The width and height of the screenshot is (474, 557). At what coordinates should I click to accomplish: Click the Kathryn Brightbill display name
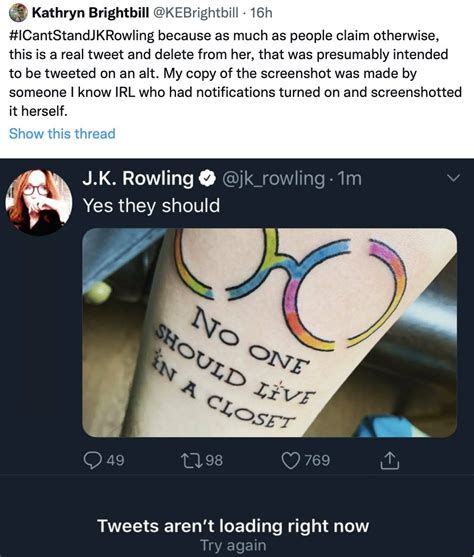[x=90, y=13]
